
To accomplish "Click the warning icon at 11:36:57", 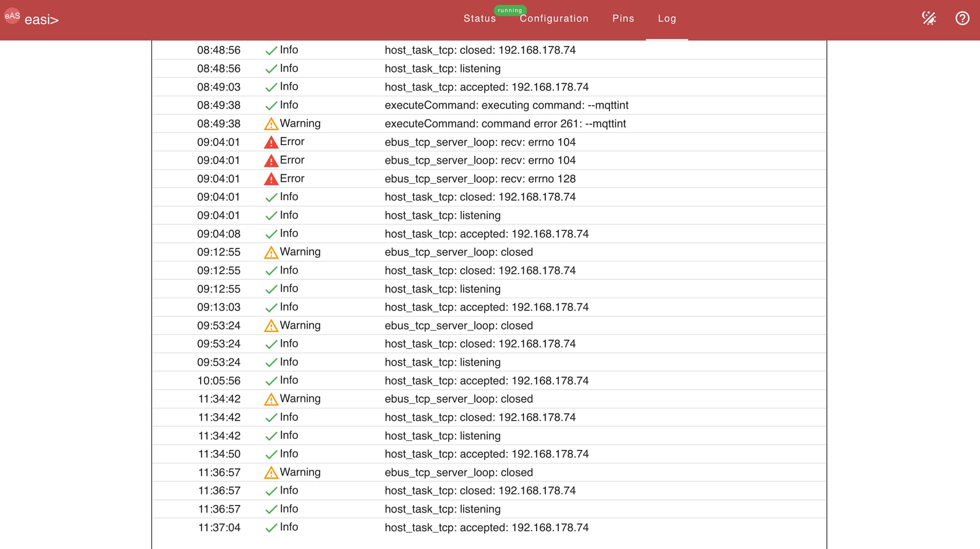I will [271, 473].
